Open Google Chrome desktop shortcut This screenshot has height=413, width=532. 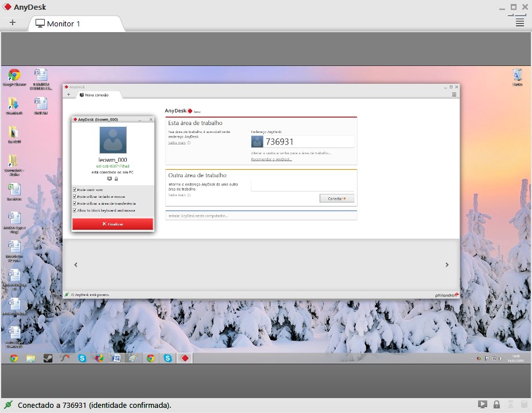pos(14,76)
